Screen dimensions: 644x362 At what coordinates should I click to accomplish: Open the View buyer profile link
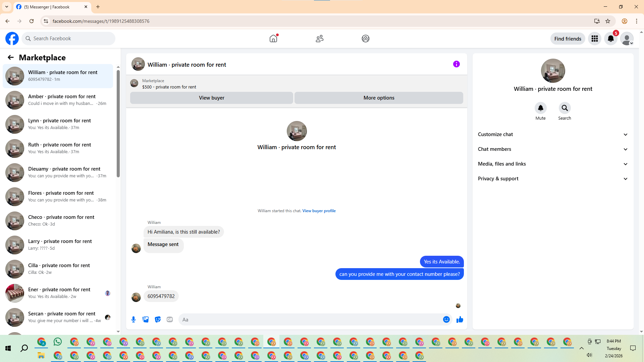click(319, 211)
